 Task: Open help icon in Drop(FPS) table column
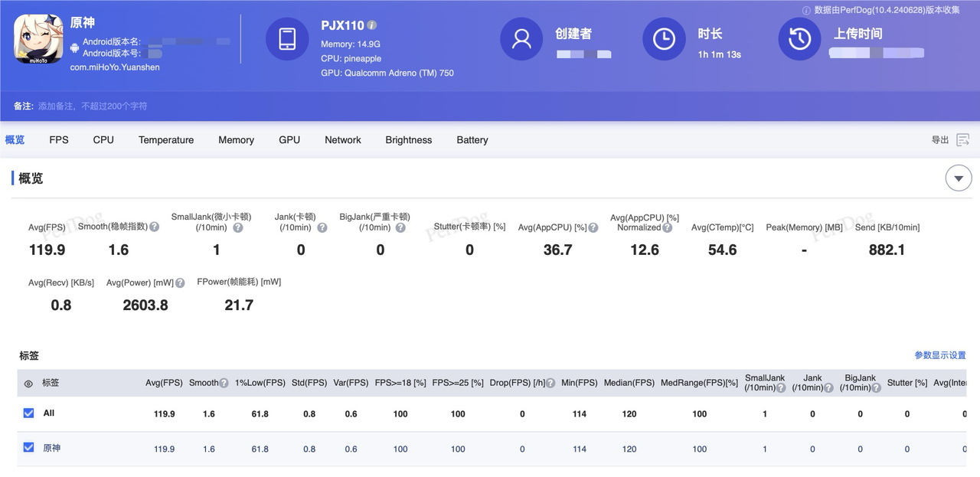(x=551, y=383)
